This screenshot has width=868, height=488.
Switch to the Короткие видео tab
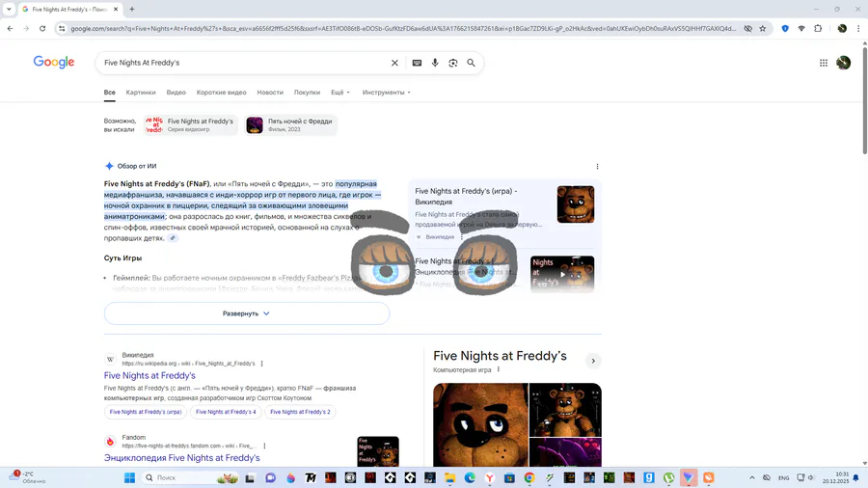pos(222,93)
